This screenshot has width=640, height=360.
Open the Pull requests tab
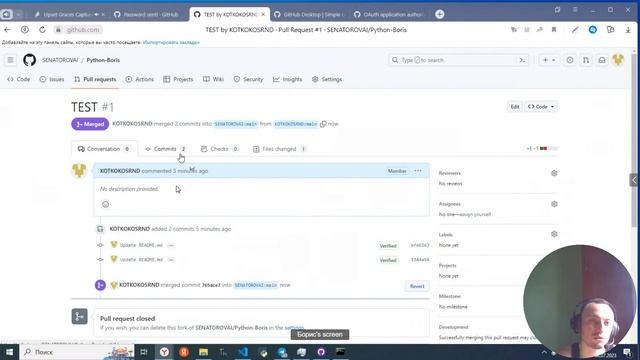(95, 79)
